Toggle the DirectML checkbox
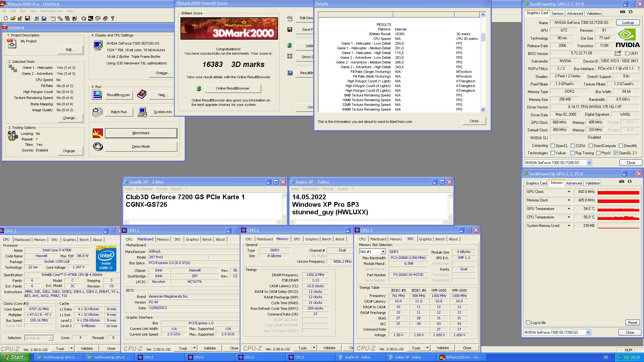644x362 pixels. [x=621, y=146]
